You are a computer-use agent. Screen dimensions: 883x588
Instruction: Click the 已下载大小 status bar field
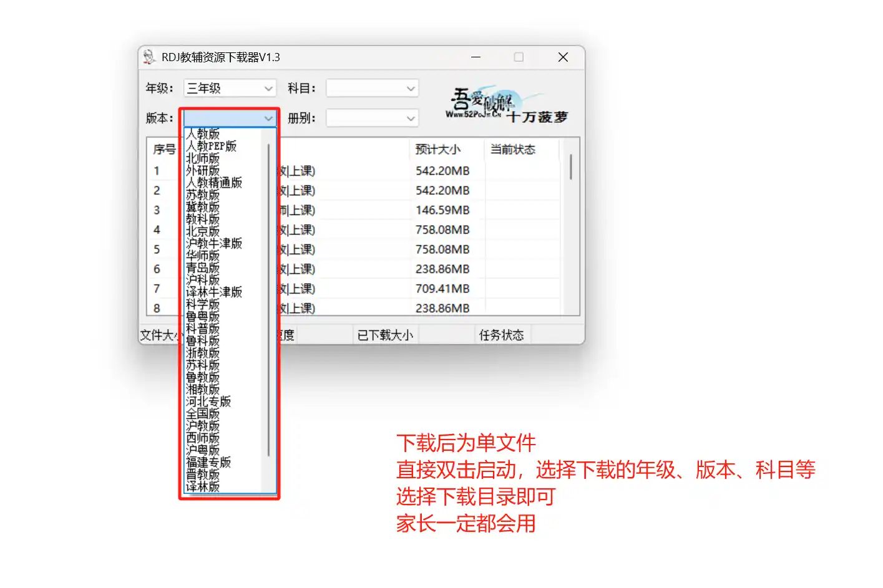click(x=385, y=335)
